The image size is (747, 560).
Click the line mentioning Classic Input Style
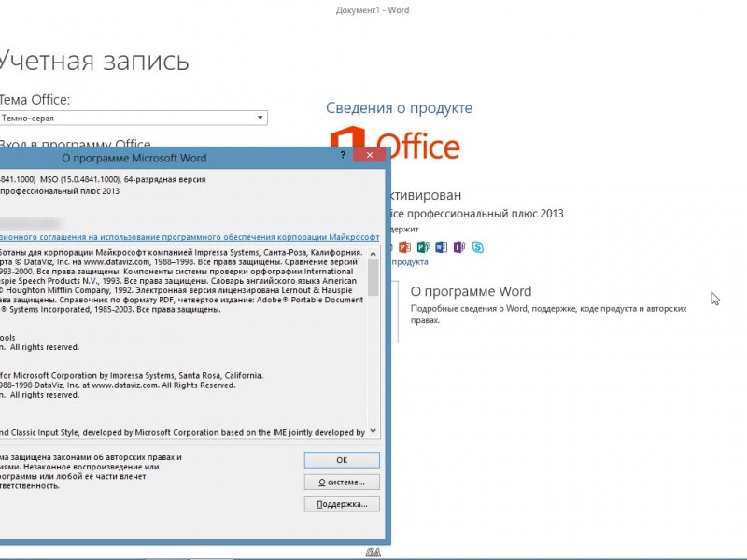click(182, 432)
